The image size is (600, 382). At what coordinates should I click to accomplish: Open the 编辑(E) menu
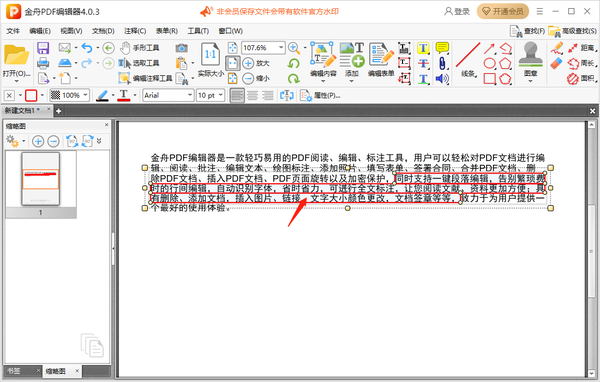pos(40,31)
